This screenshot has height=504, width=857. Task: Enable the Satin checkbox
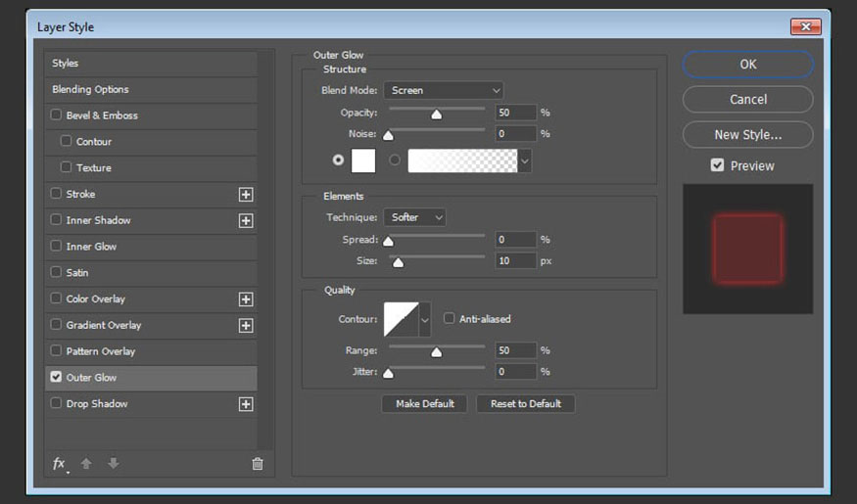[x=56, y=272]
